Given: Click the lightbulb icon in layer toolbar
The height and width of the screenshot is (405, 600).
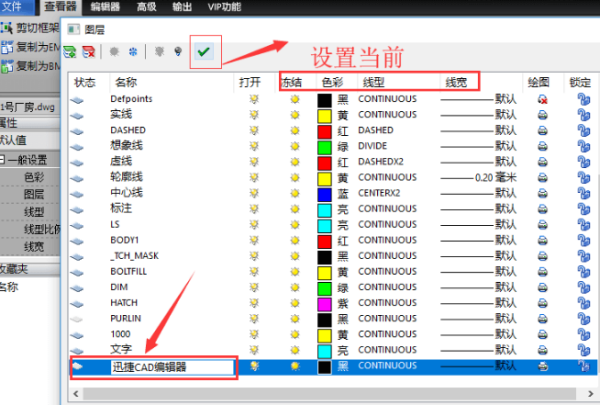Looking at the screenshot, I should 178,52.
